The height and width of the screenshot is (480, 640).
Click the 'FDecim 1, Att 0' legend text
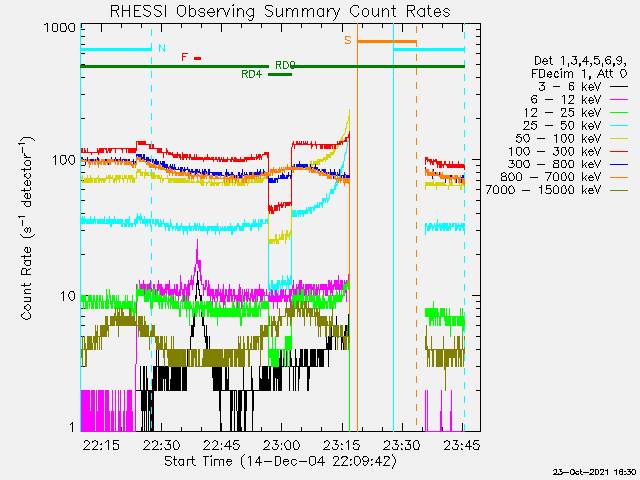tap(579, 74)
